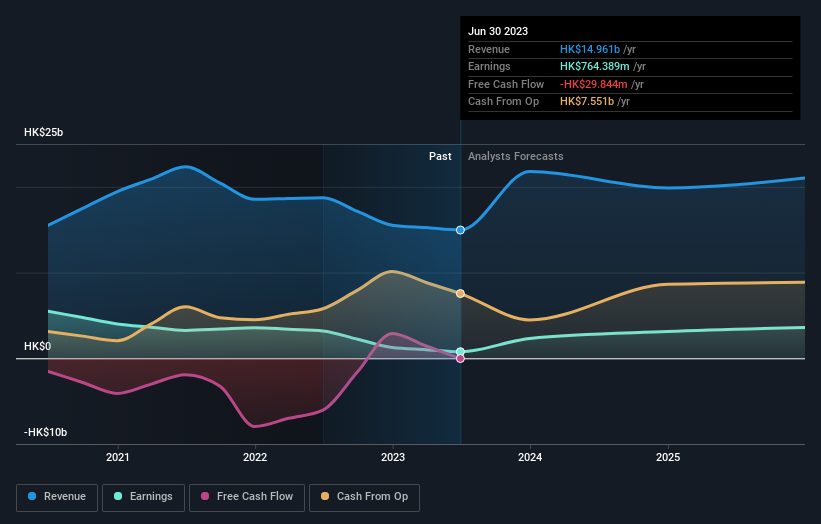The height and width of the screenshot is (524, 821).
Task: Click the HK$0 y-axis label
Action: point(38,347)
